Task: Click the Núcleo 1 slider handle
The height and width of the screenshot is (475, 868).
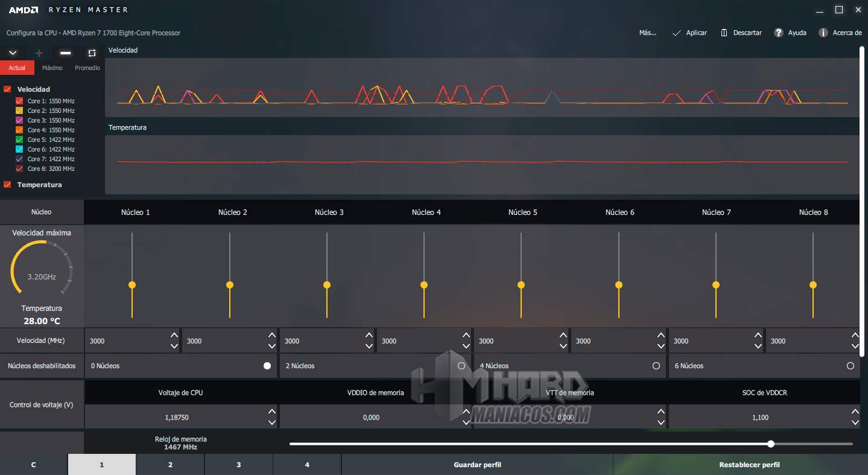Action: [132, 285]
